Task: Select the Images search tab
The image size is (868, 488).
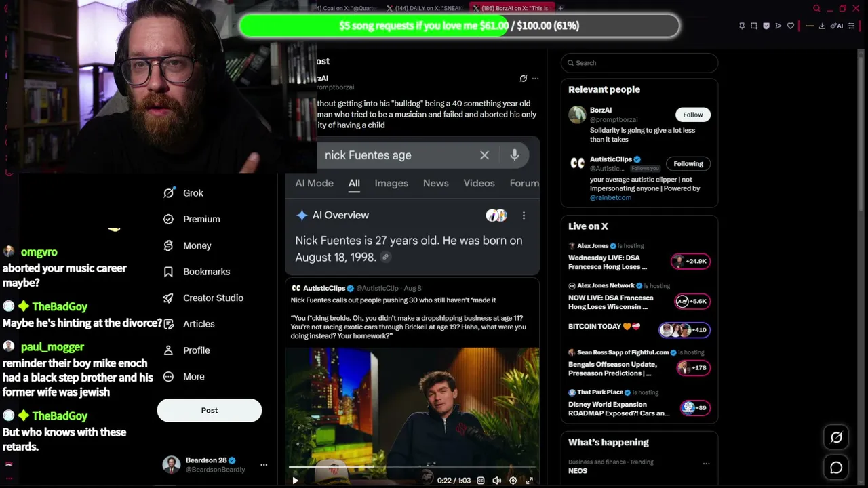Action: (391, 183)
